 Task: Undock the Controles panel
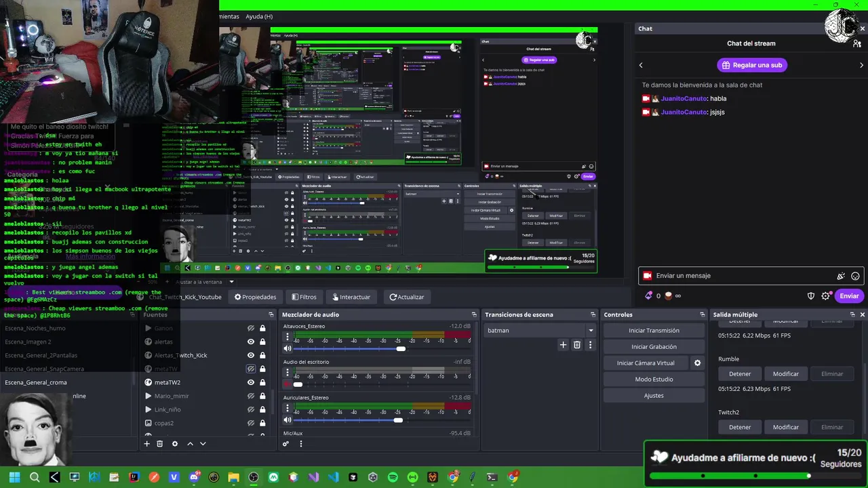pyautogui.click(x=703, y=314)
